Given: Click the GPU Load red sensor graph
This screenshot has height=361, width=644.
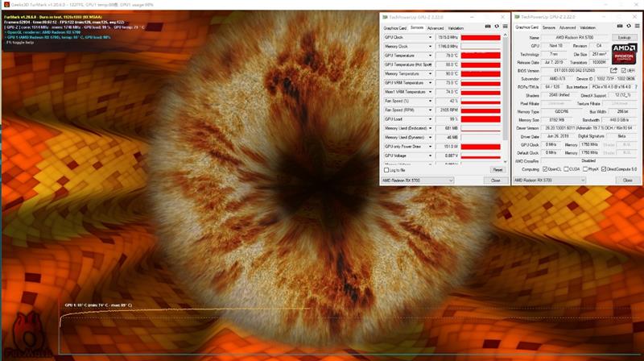Looking at the screenshot, I should [x=480, y=120].
